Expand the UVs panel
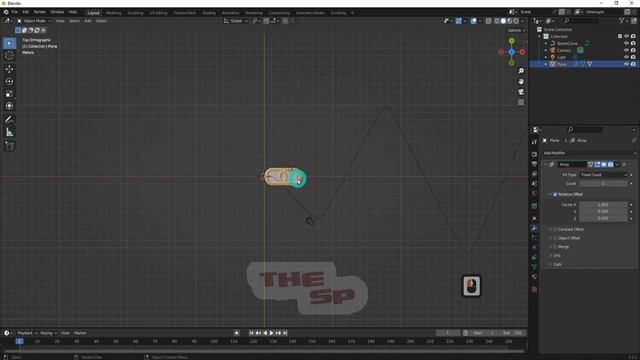Image resolution: width=640 pixels, height=360 pixels. [550, 256]
